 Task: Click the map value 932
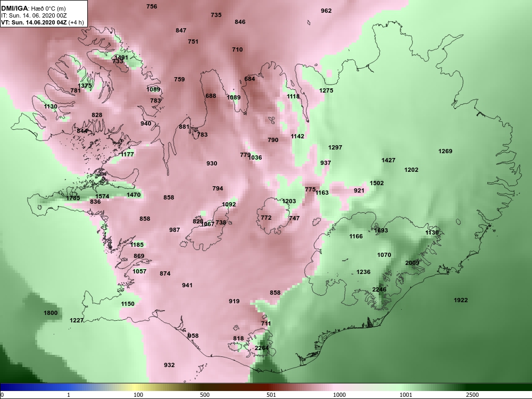(x=169, y=365)
